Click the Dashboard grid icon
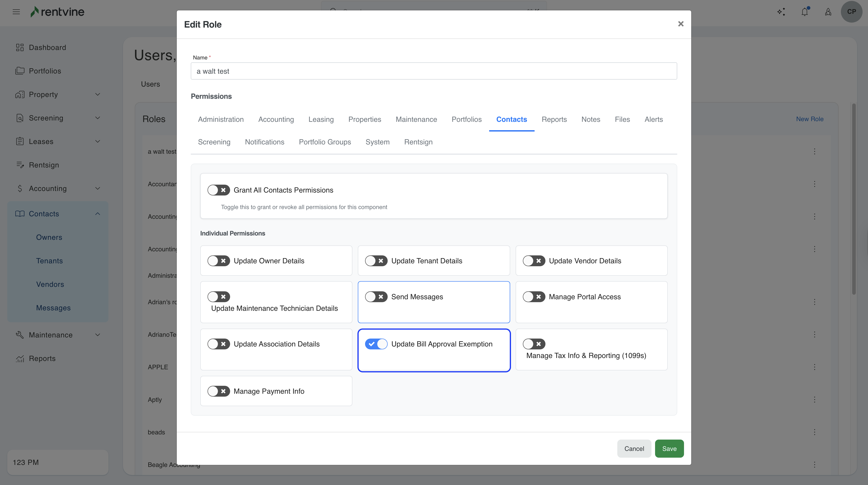The image size is (868, 485). (x=20, y=47)
